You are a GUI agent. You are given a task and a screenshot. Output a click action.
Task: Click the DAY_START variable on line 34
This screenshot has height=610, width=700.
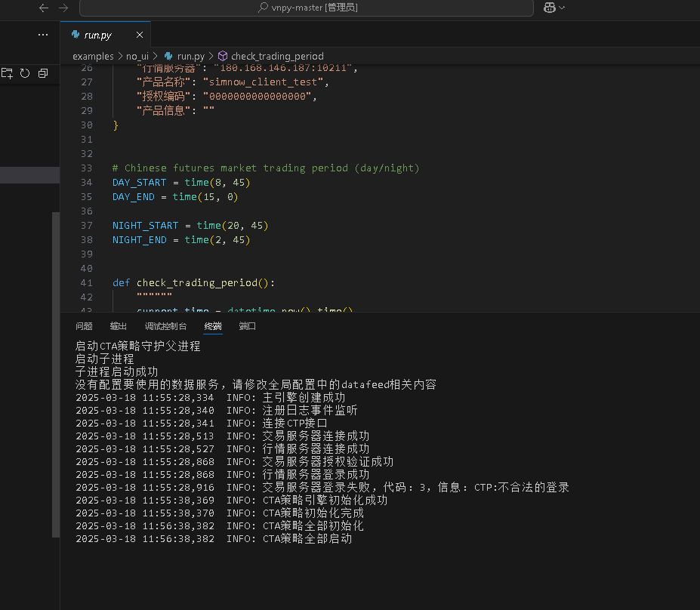click(x=139, y=183)
